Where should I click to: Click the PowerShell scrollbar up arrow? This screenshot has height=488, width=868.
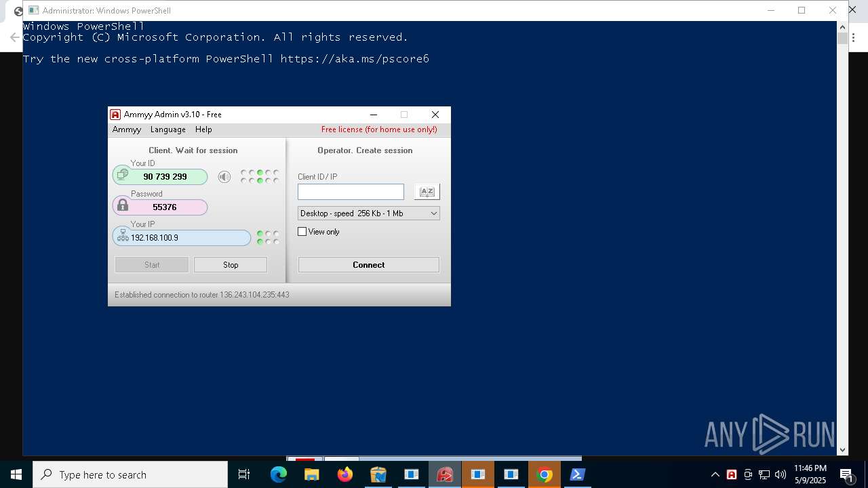(x=842, y=26)
